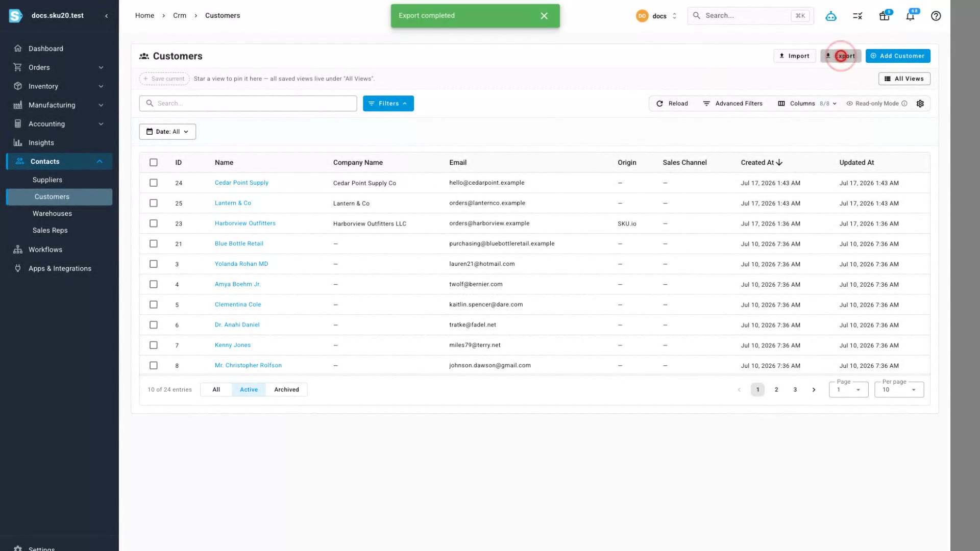Open the Harborview Outfitters customer link

(245, 223)
